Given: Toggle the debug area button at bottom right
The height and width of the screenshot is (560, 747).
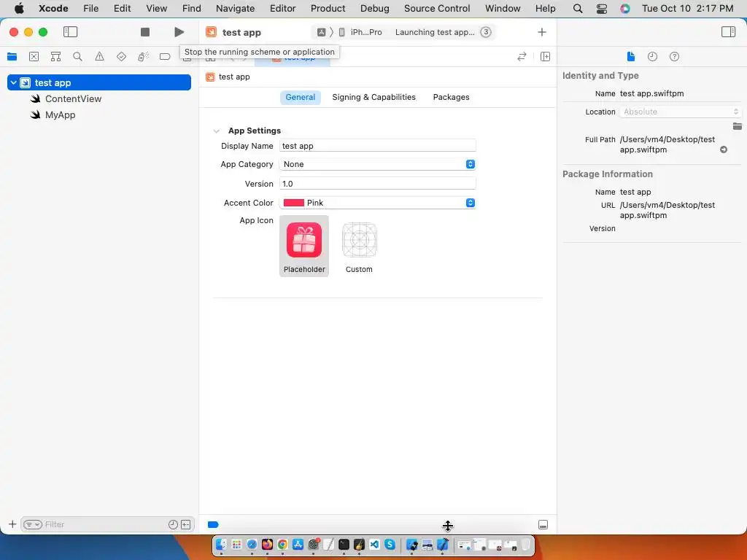Looking at the screenshot, I should (543, 525).
